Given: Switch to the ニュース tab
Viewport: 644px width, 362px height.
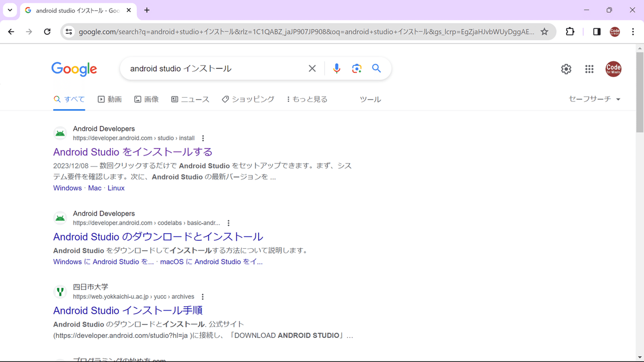Looking at the screenshot, I should click(x=190, y=99).
